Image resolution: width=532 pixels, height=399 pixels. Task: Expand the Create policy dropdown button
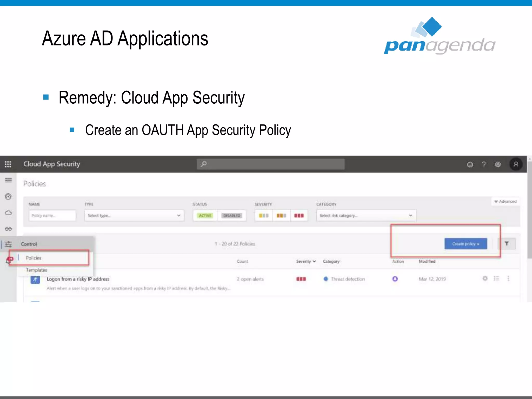[x=466, y=244]
